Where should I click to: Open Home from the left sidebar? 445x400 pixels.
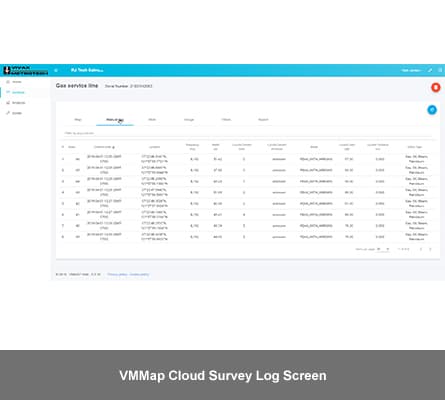14,82
